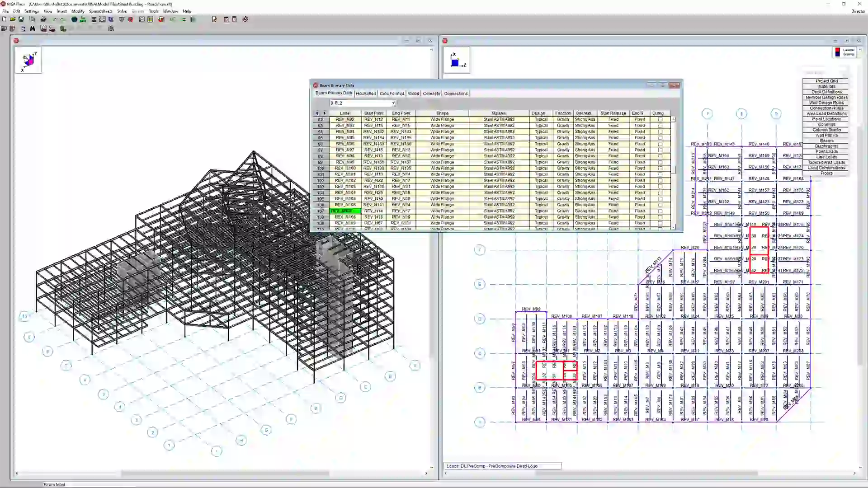Expand the Lateral/Gravity legend arrow
The height and width of the screenshot is (488, 868).
(x=860, y=50)
